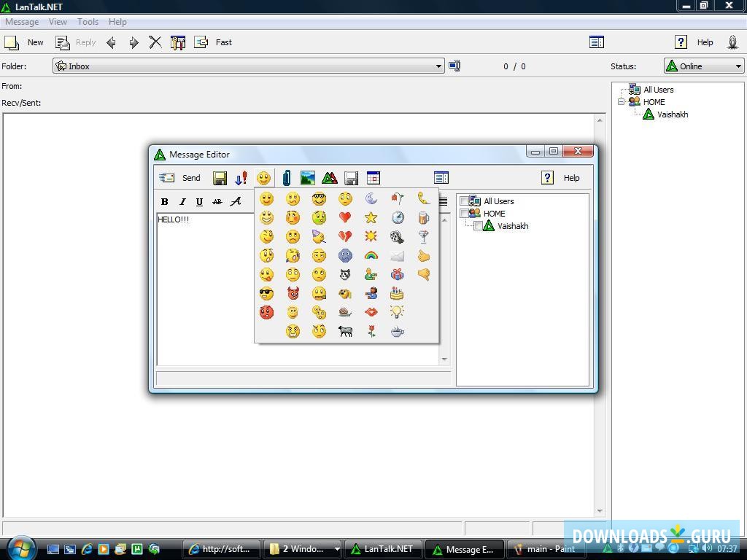Select All Users in the main user list
Screen dimensions: 747x560
(659, 90)
